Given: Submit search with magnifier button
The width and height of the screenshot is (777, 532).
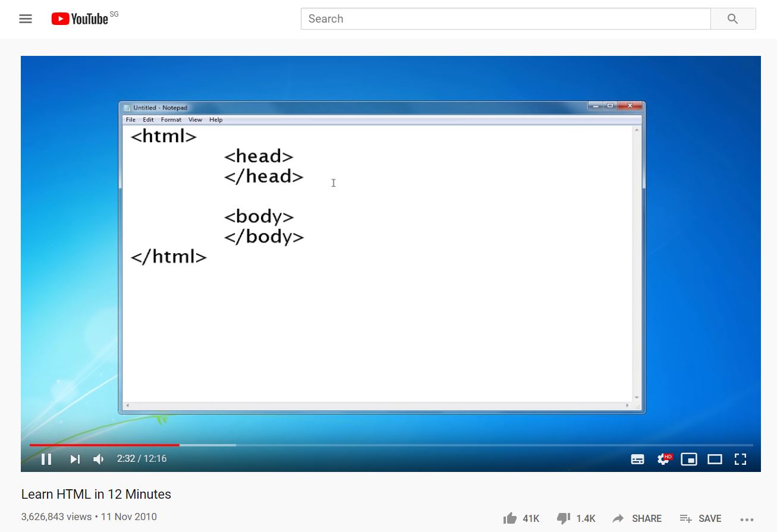Looking at the screenshot, I should point(733,19).
